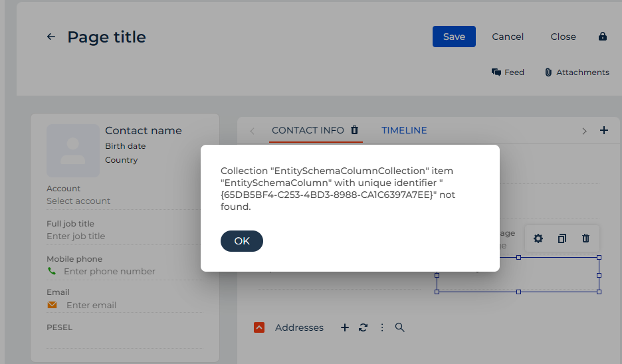This screenshot has height=364, width=622.
Task: Show previous tabs with left chevron
Action: tap(253, 132)
